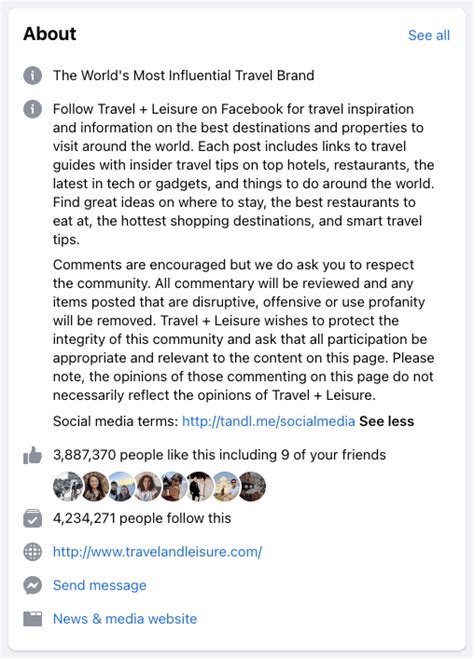Image resolution: width=474 pixels, height=659 pixels.
Task: Click the fourth friend avatar thumbnail
Action: click(147, 486)
